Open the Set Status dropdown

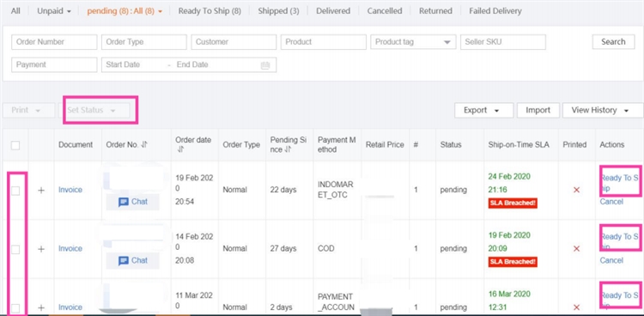(x=94, y=111)
